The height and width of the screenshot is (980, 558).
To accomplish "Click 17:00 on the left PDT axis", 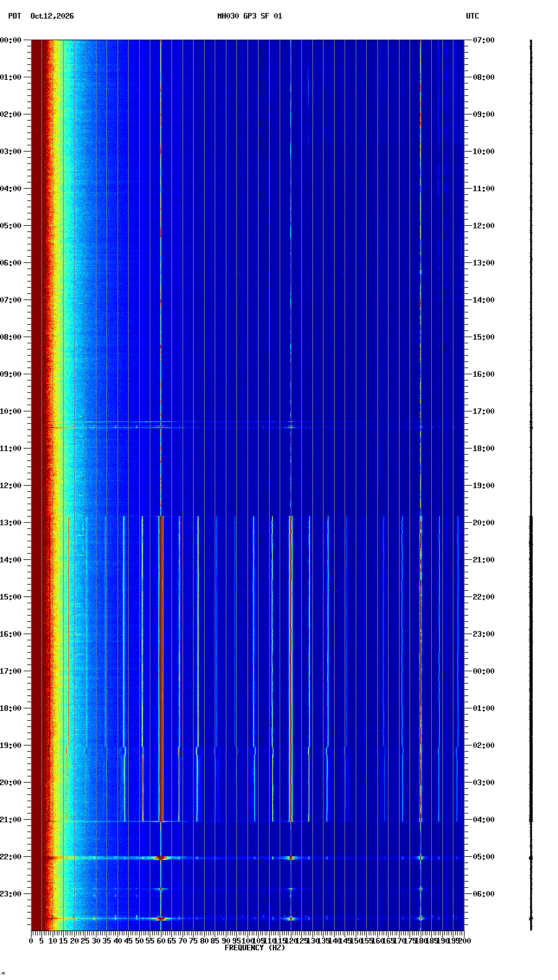I will [11, 671].
